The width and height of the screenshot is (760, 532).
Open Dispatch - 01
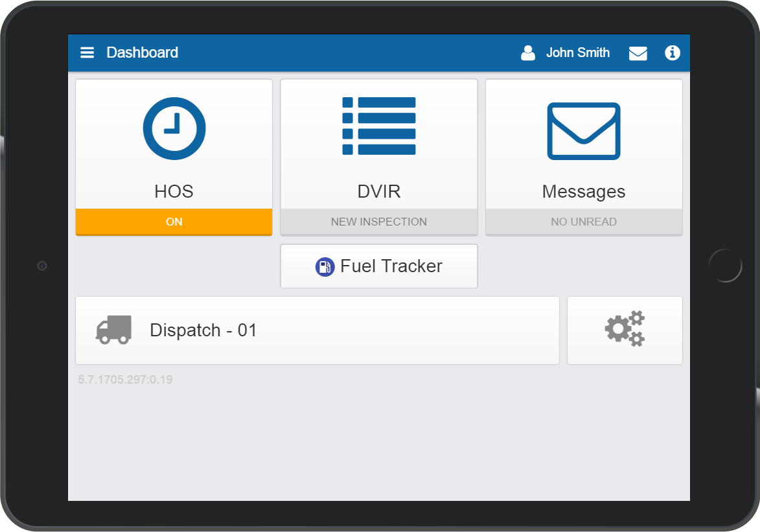pos(317,330)
